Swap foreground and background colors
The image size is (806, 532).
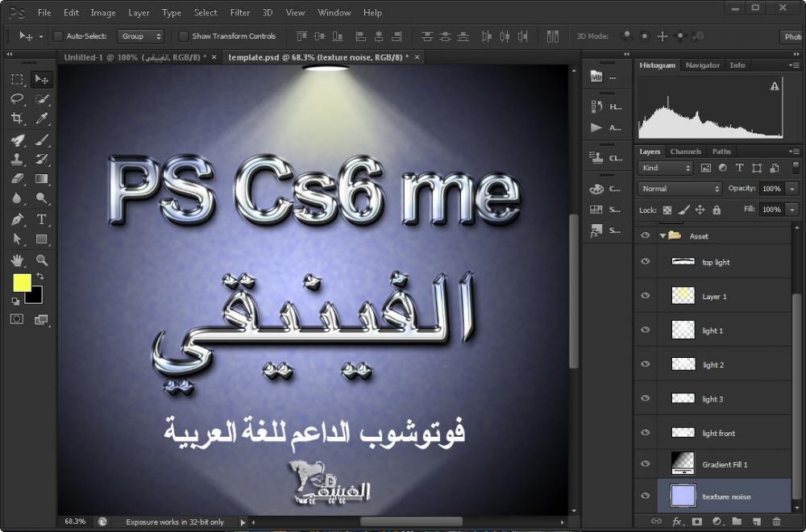click(x=40, y=276)
